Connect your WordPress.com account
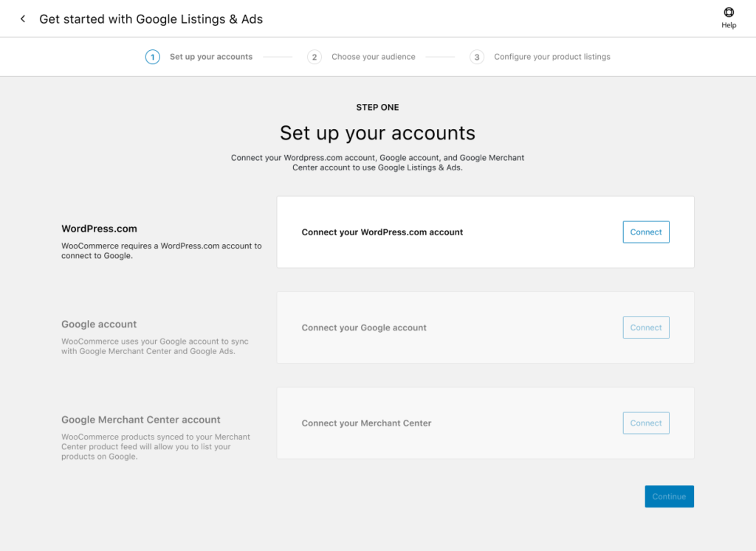The image size is (756, 551). click(645, 232)
